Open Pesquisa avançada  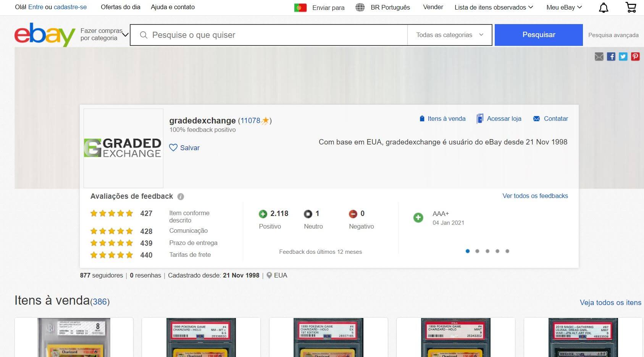point(613,35)
